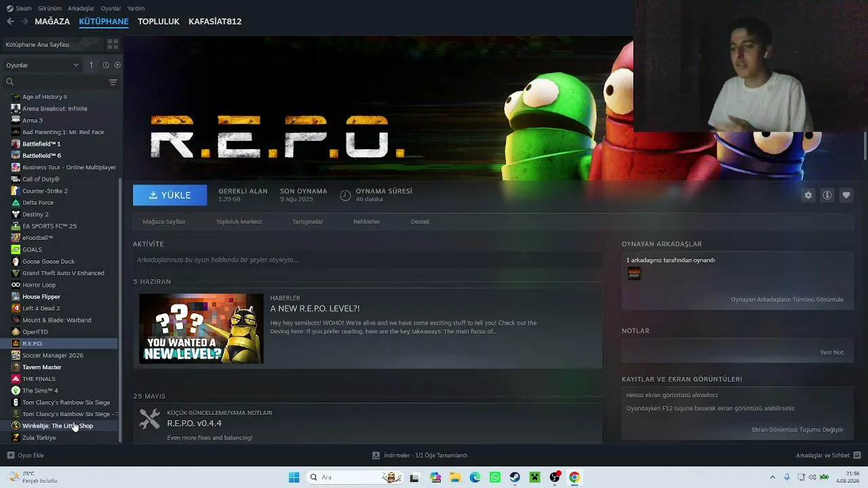View all playing friends link

click(x=787, y=300)
